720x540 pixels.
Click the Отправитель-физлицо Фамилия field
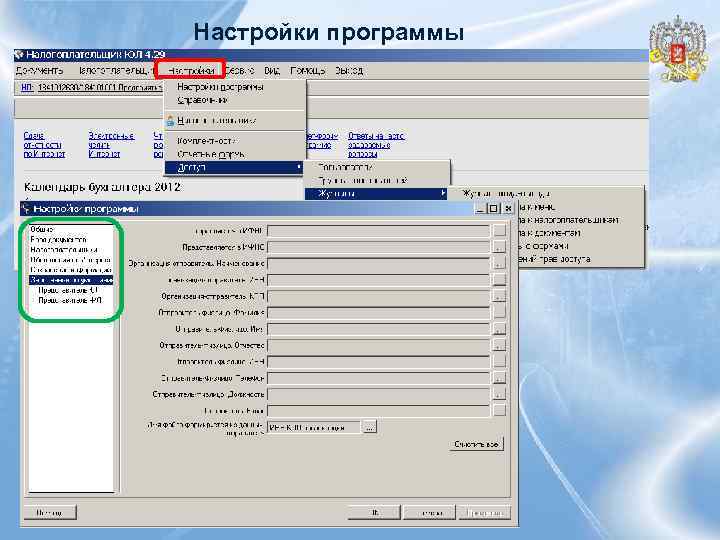[378, 313]
